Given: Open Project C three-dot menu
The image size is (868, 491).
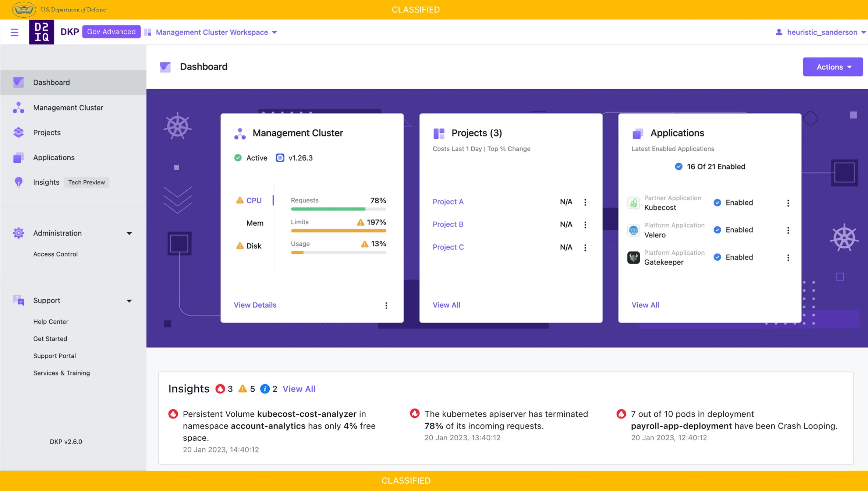Looking at the screenshot, I should (x=585, y=247).
